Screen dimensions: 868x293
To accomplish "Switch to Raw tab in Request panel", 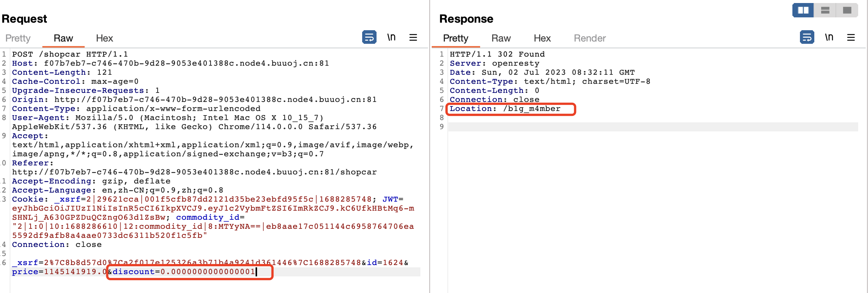I will (63, 38).
